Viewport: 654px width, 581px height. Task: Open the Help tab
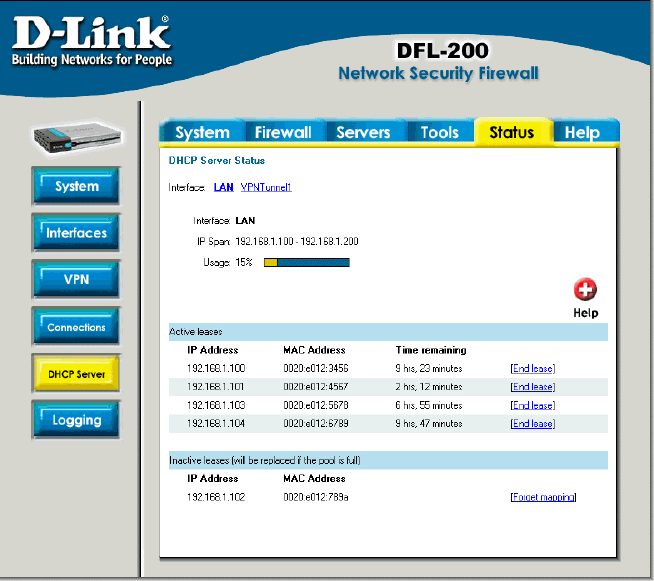click(582, 132)
